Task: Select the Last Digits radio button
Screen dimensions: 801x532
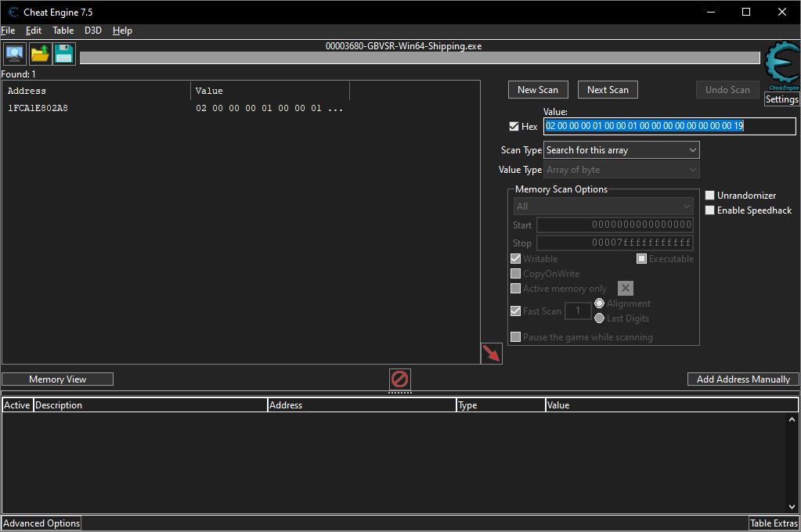Action: click(x=599, y=318)
